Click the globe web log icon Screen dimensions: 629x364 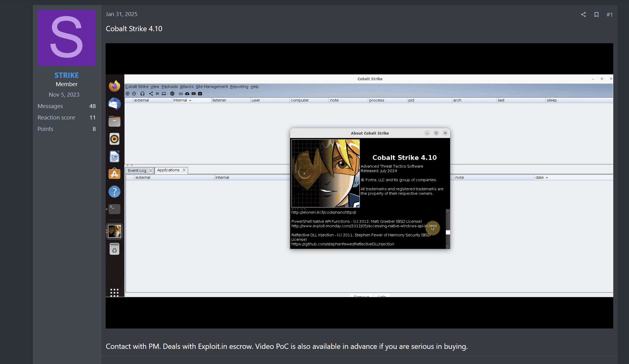click(x=172, y=94)
